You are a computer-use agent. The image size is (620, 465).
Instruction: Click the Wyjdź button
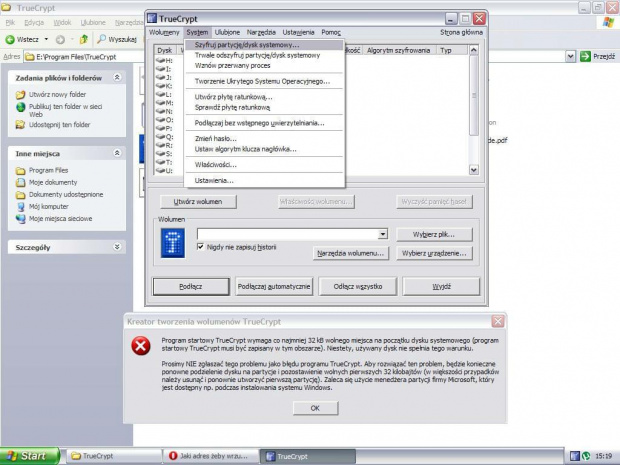pos(441,286)
